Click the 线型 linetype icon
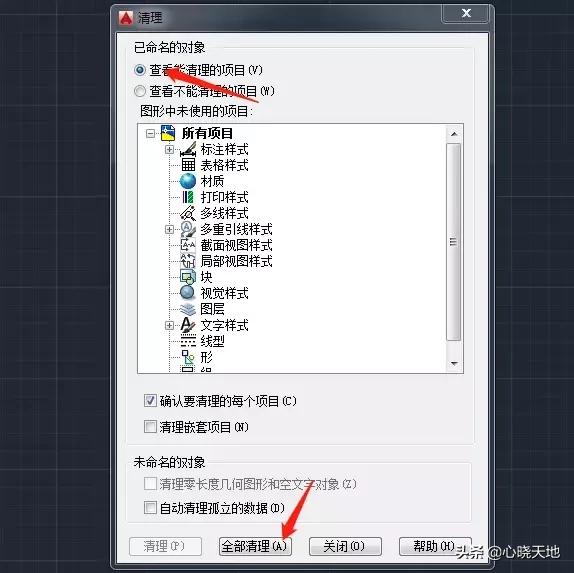The height and width of the screenshot is (573, 574). pos(188,341)
